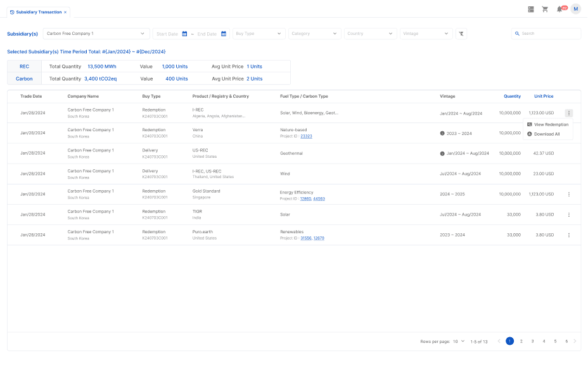Expand the Category filter dropdown
Screen dimensions: 588x367
point(314,34)
